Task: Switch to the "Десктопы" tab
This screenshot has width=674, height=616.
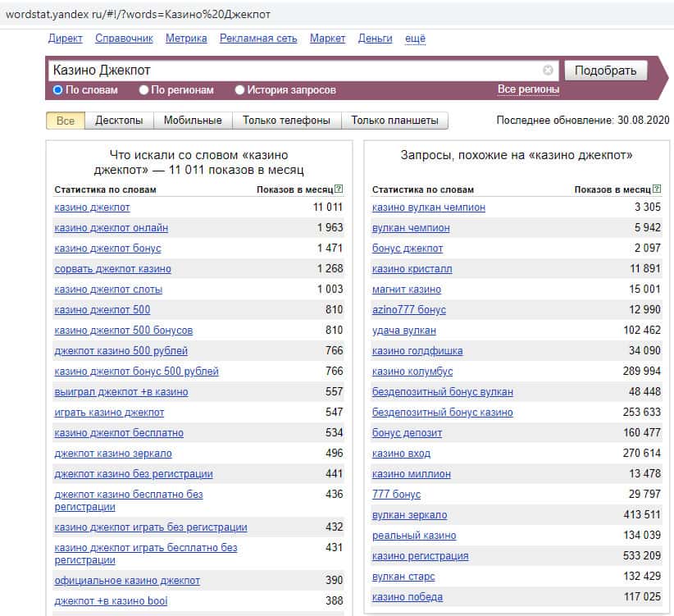Action: click(119, 121)
